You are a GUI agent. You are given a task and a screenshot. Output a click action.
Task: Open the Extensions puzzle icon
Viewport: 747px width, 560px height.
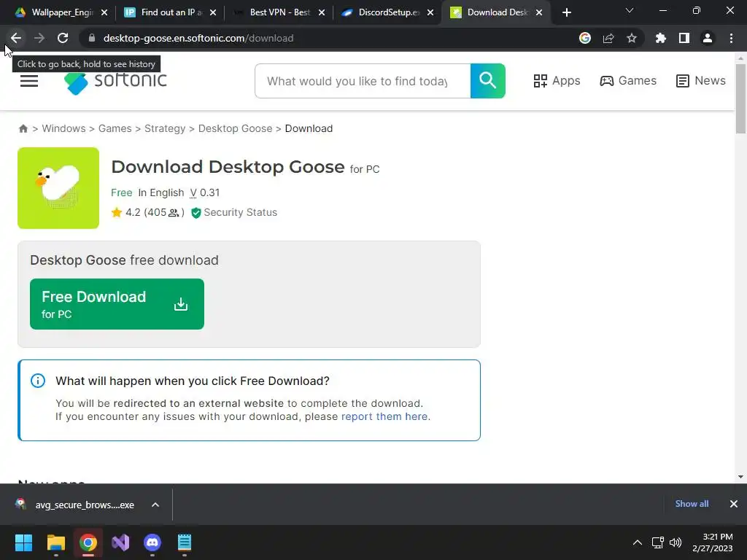pos(660,38)
